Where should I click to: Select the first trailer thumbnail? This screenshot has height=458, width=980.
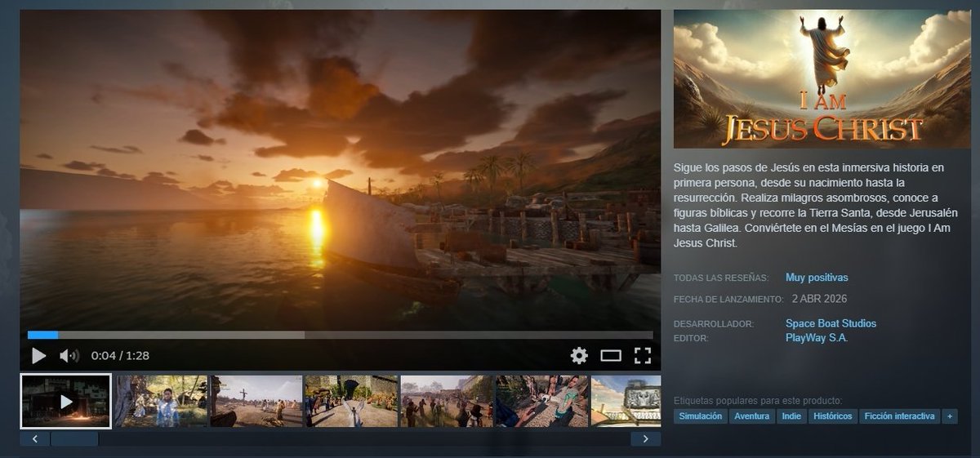(x=65, y=401)
